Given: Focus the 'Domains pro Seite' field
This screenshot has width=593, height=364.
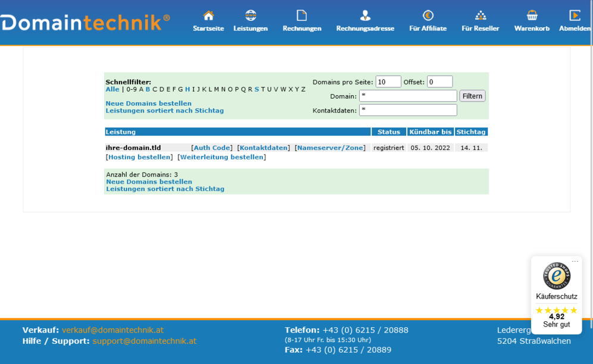Looking at the screenshot, I should click(x=388, y=81).
